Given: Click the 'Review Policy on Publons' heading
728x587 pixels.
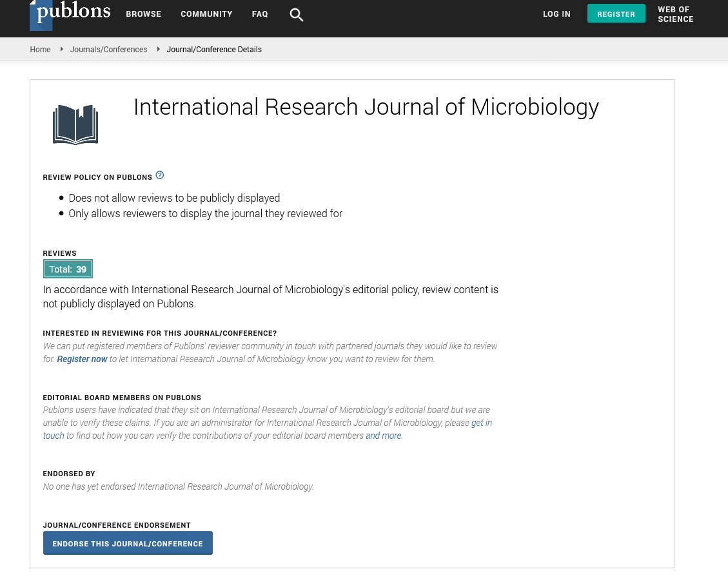Looking at the screenshot, I should [x=97, y=177].
